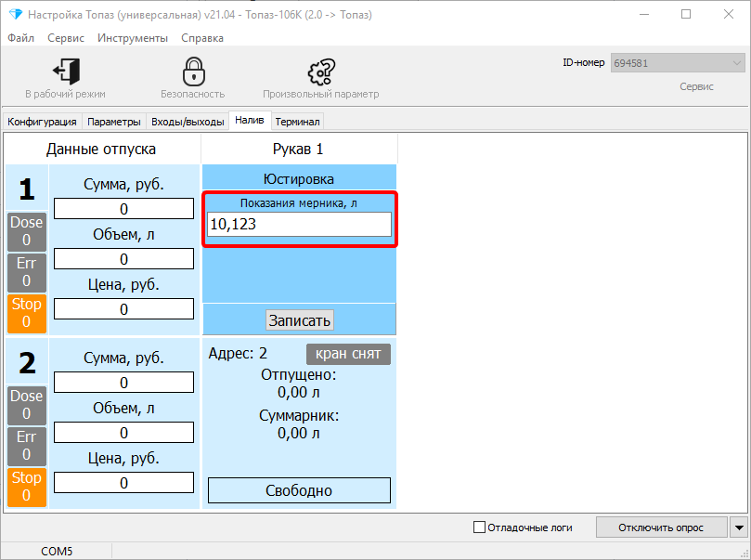Open the Файл menu
This screenshot has width=751, height=560.
point(21,38)
